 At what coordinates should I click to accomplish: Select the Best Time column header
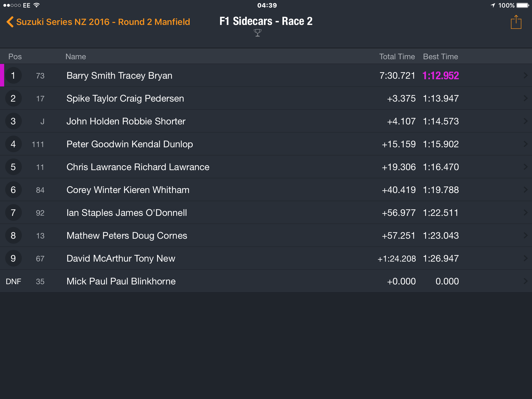(x=441, y=57)
